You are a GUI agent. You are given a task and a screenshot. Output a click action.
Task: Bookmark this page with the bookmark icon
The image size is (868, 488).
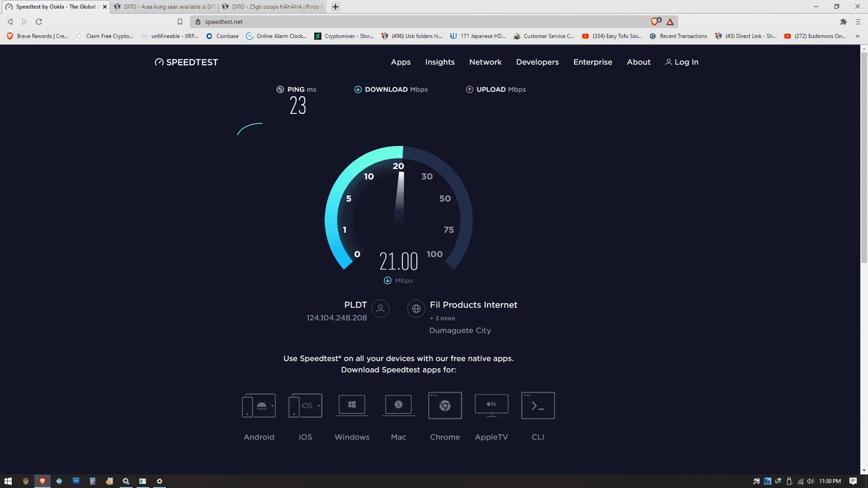pyautogui.click(x=180, y=22)
